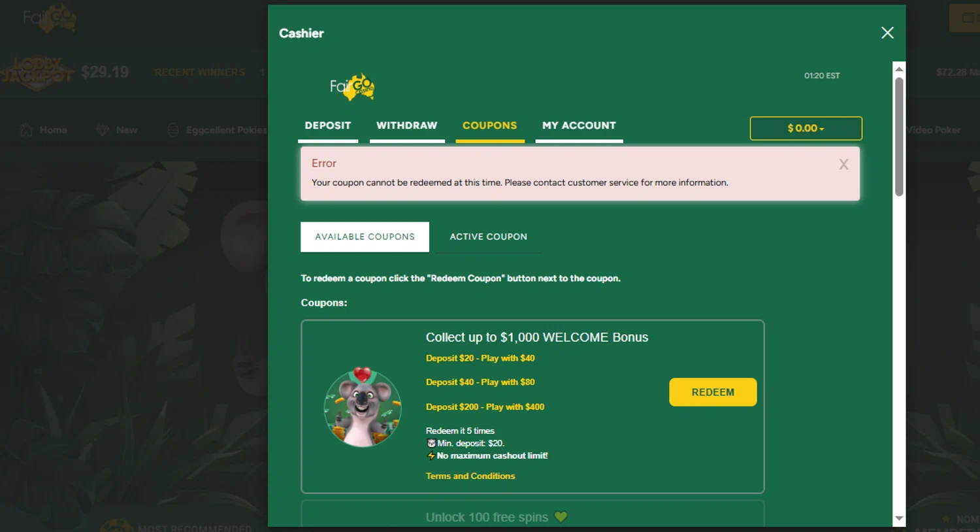Open the My Account tab
Viewport: 980px width, 532px height.
point(579,126)
